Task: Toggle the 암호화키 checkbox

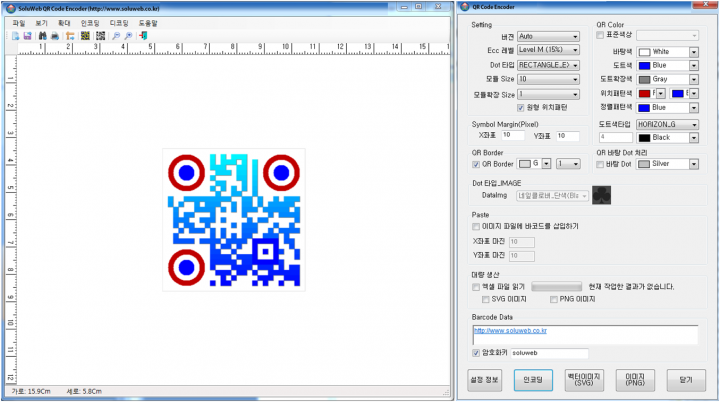Action: tap(476, 353)
